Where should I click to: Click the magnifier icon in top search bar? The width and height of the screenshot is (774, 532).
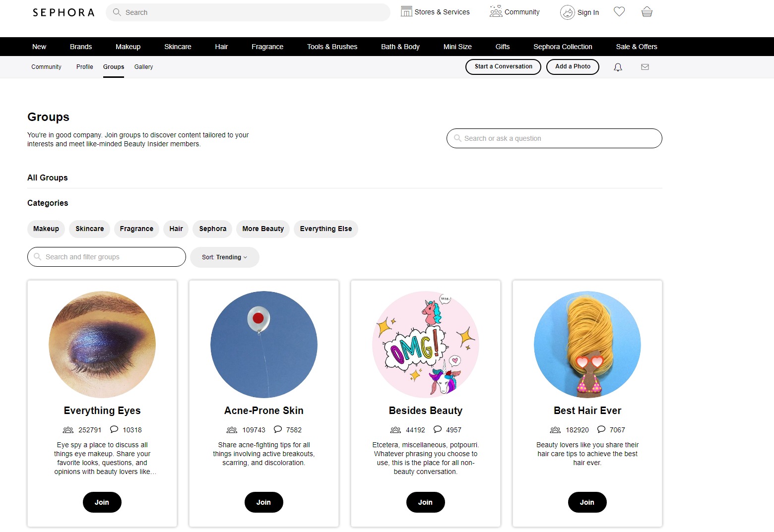(x=117, y=12)
